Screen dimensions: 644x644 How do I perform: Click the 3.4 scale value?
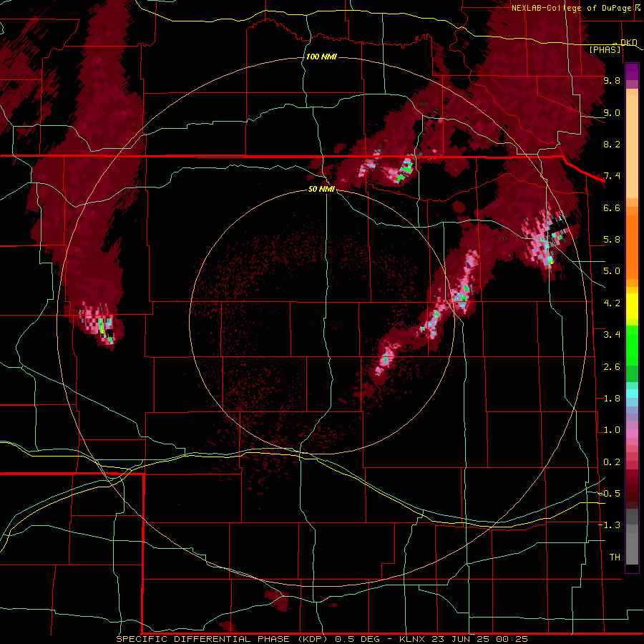(x=612, y=335)
